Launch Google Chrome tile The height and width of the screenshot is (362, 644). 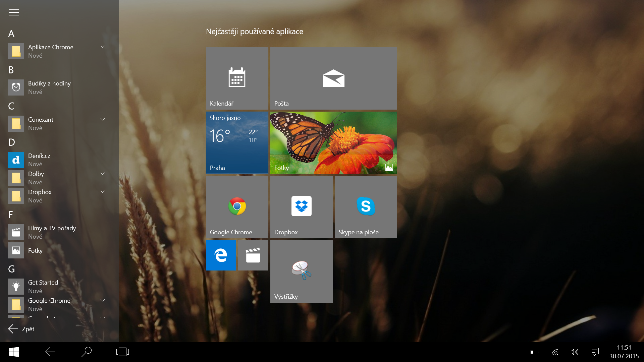click(x=237, y=207)
